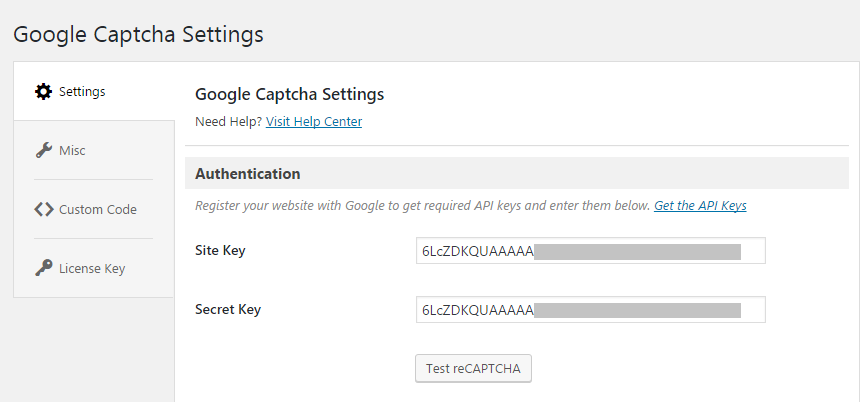This screenshot has height=402, width=860.
Task: Click the angle-brackets icon for Custom Code
Action: coord(44,210)
